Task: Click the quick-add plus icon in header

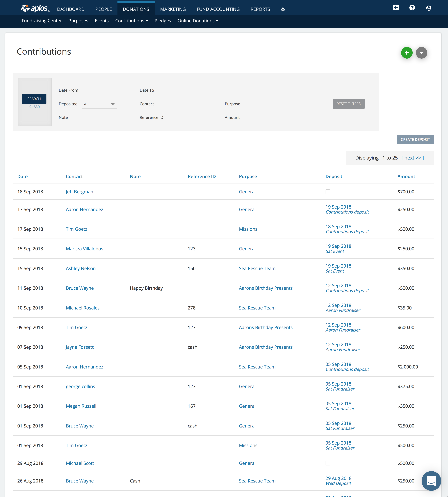Action: 396,8
